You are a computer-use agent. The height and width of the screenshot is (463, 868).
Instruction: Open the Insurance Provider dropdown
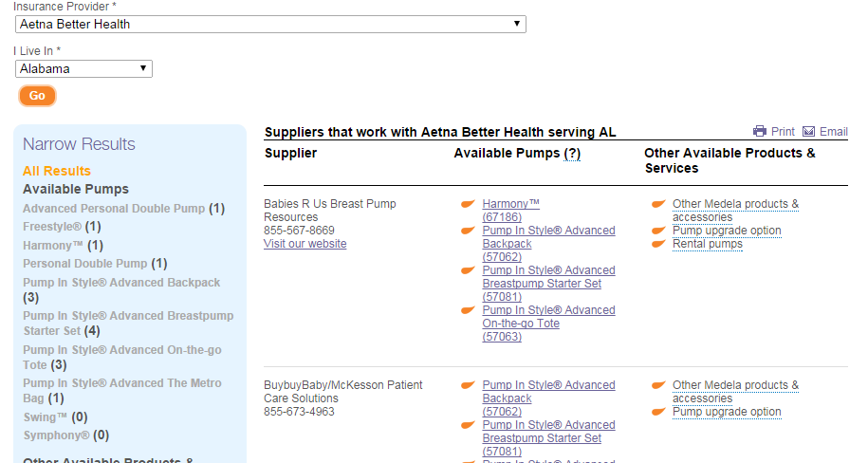270,25
